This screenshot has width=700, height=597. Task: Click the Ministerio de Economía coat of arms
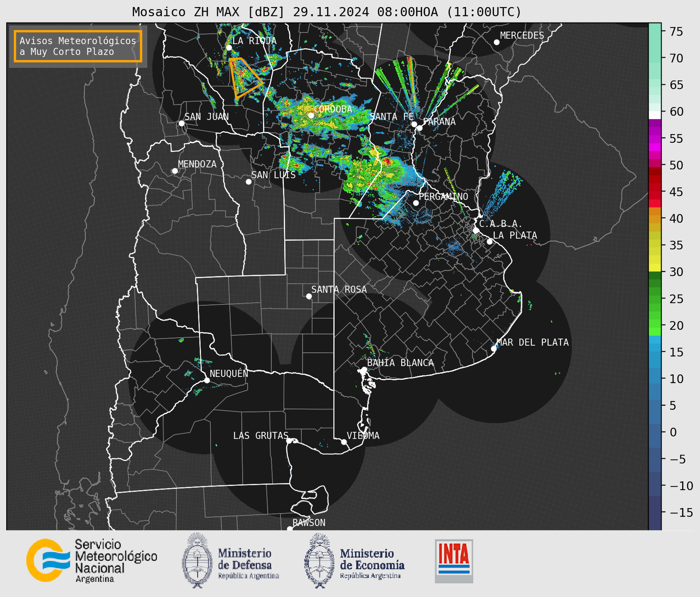click(319, 560)
